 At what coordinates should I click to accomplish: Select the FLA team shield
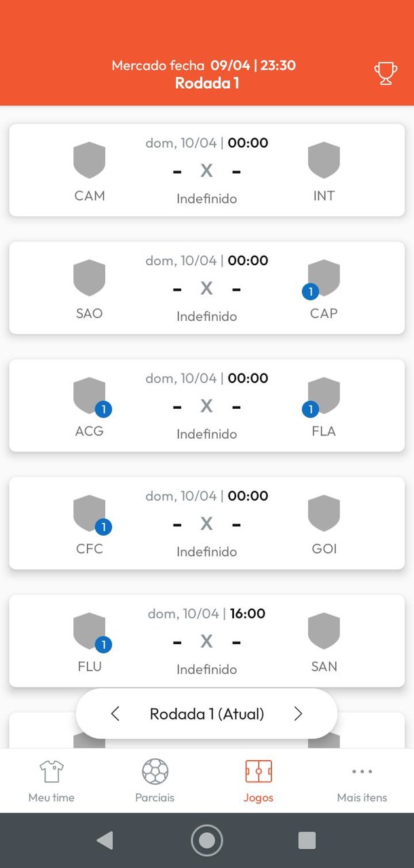point(324,395)
